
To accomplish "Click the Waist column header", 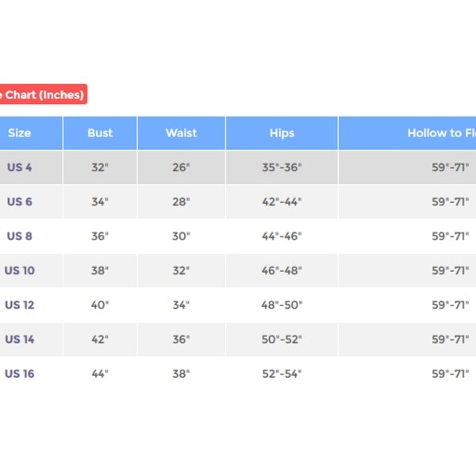I will click(x=181, y=133).
